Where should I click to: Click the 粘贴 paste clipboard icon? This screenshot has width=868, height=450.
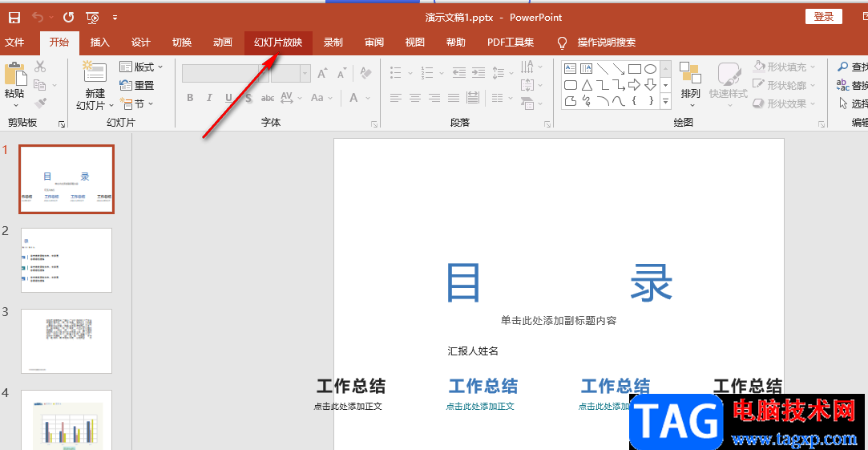tap(15, 75)
